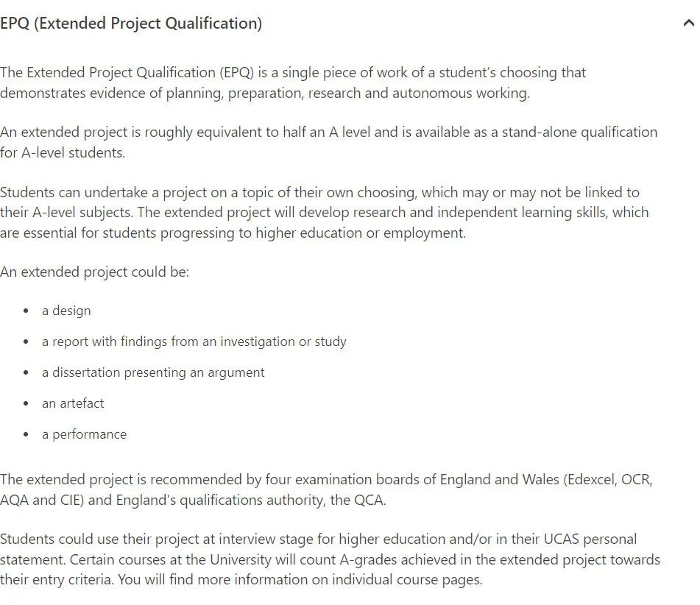Click the EPQ (Extended Project Qualification) heading
700x605 pixels.
click(131, 24)
